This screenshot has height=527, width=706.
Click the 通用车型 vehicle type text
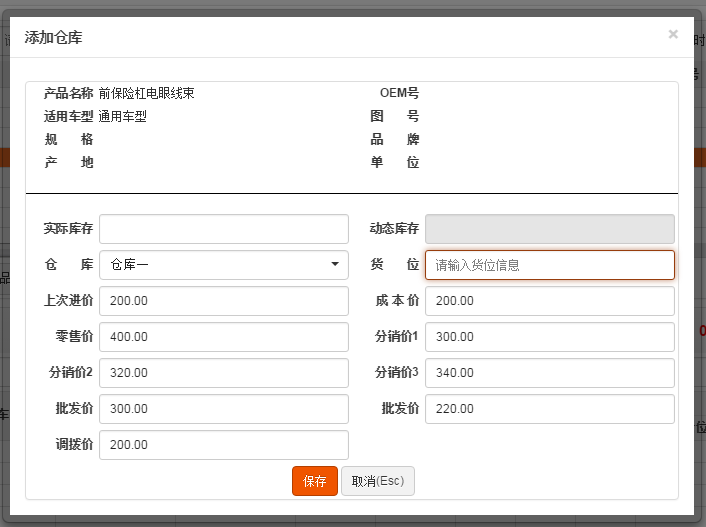click(x=122, y=116)
